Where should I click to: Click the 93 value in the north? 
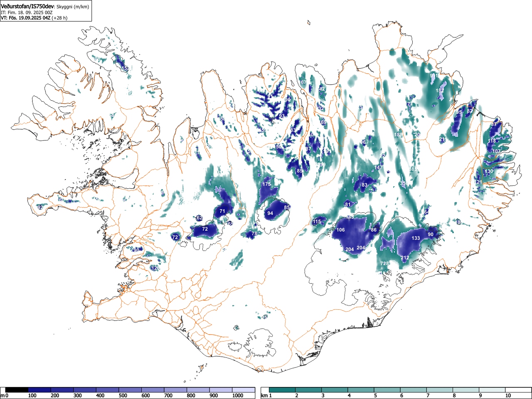(282, 116)
